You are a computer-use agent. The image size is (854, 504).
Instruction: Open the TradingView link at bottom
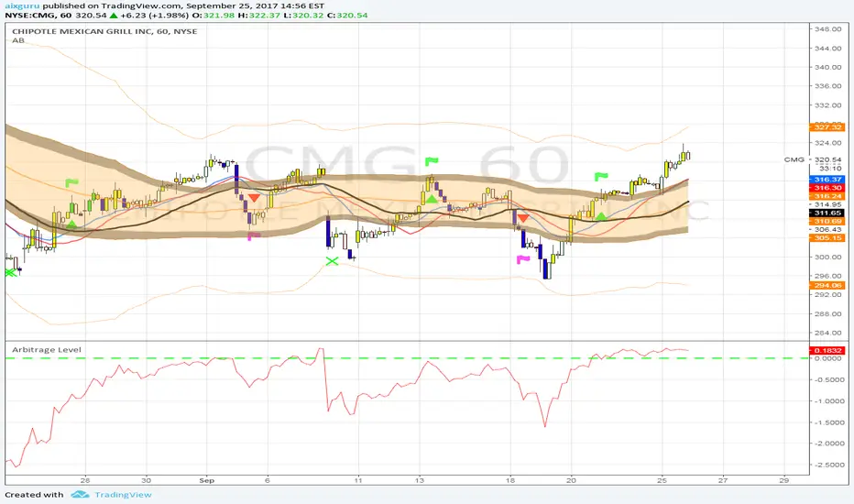(123, 495)
